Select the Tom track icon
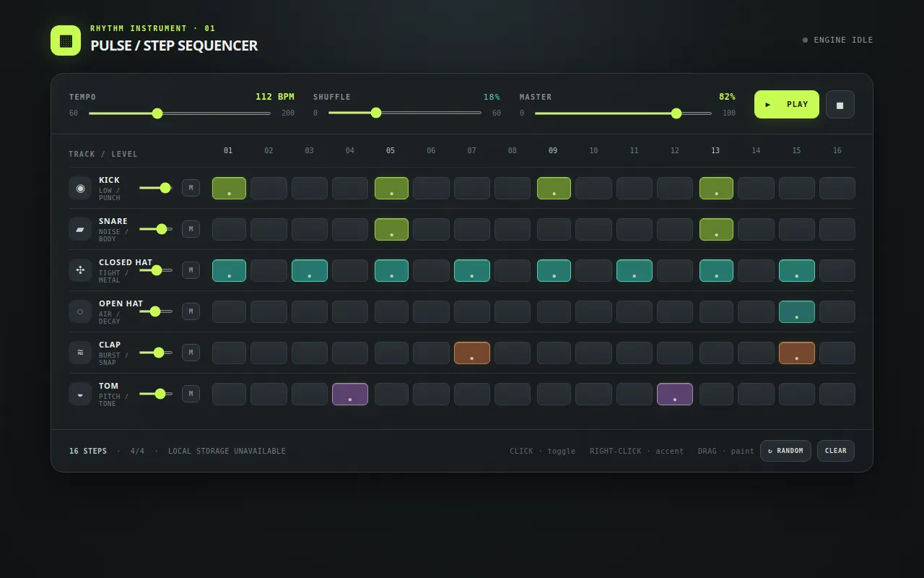Viewport: 924px width, 578px height. 80,394
